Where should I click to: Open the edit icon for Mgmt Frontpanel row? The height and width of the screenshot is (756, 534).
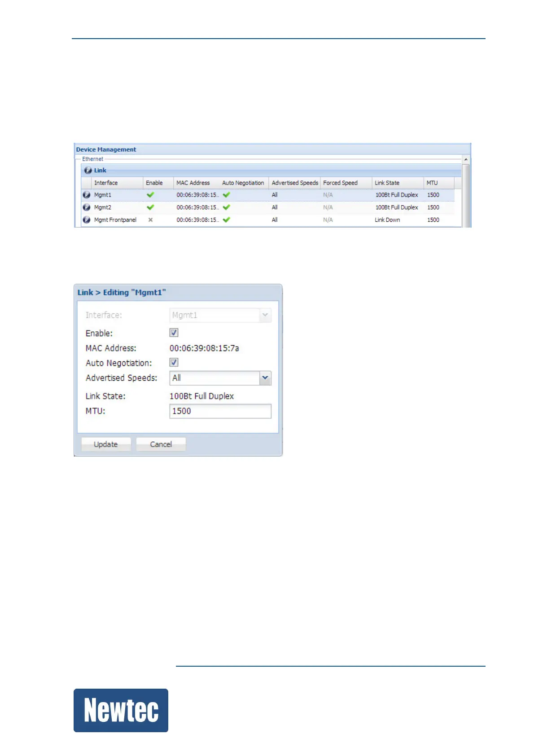[x=87, y=220]
